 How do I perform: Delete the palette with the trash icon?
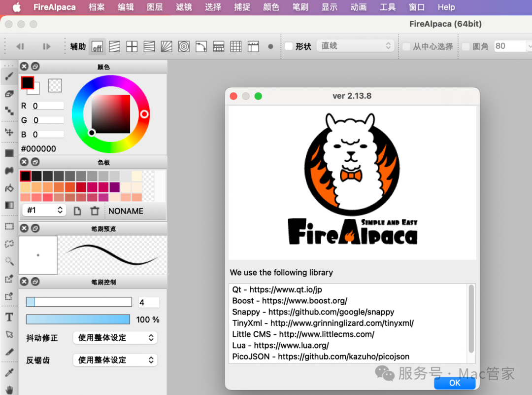[x=95, y=211]
